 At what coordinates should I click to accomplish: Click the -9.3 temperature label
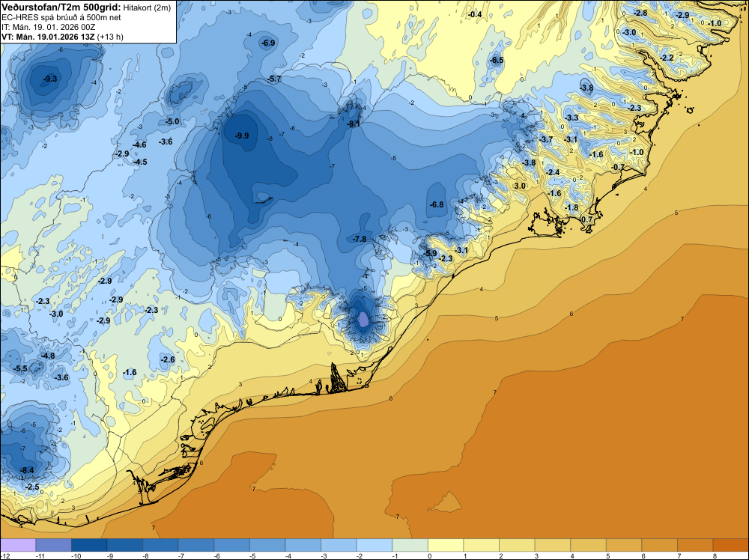(49, 79)
